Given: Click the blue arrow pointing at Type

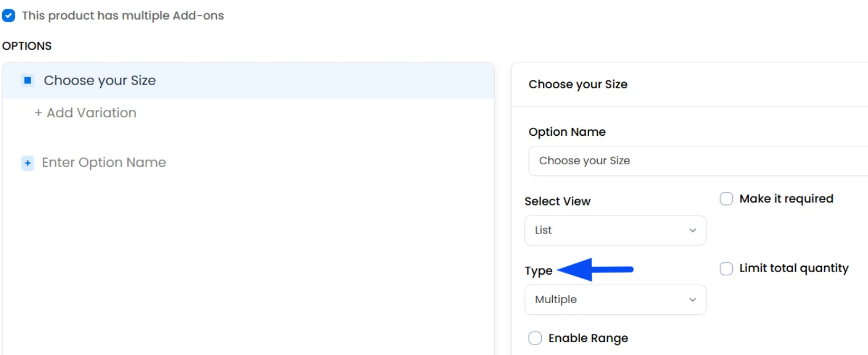Looking at the screenshot, I should pyautogui.click(x=596, y=269).
